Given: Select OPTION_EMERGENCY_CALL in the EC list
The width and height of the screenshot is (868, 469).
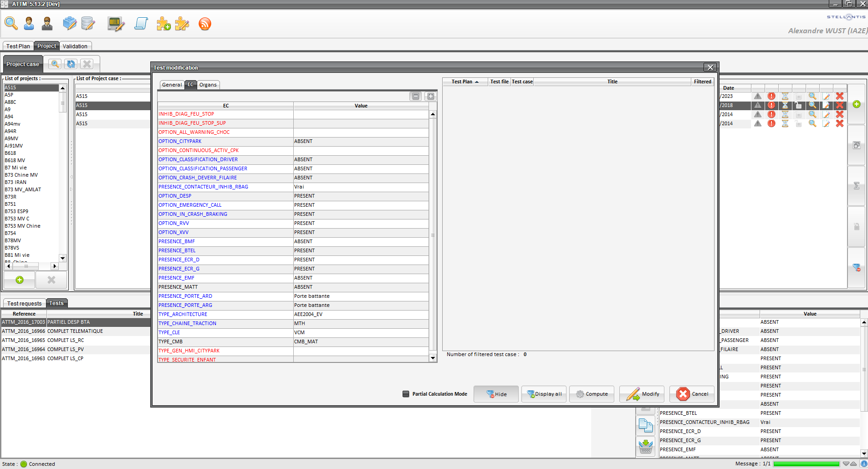Looking at the screenshot, I should click(190, 205).
